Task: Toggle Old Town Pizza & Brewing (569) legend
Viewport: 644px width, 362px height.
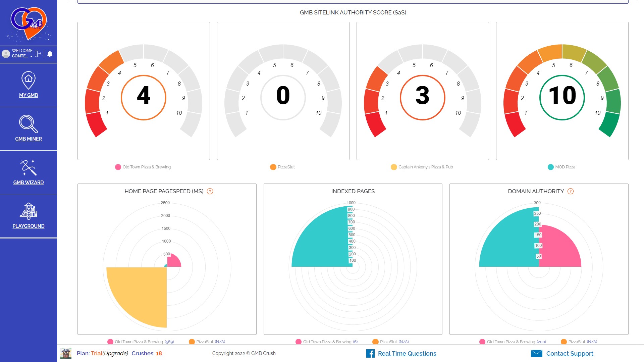Action: [141, 342]
